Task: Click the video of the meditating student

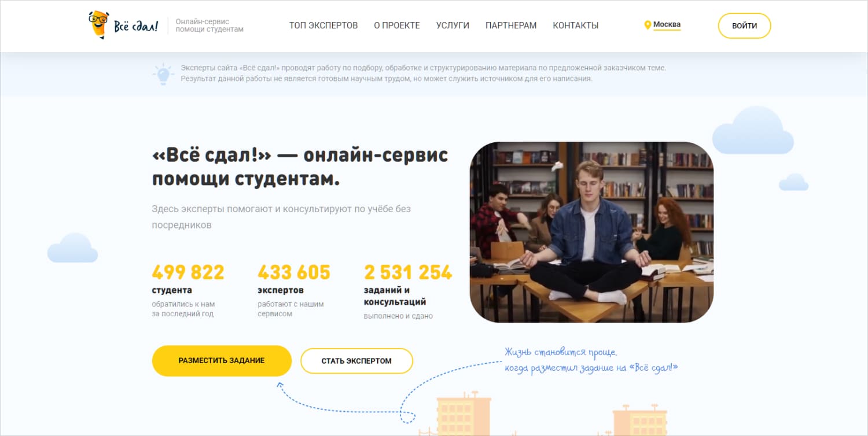Action: (x=591, y=232)
